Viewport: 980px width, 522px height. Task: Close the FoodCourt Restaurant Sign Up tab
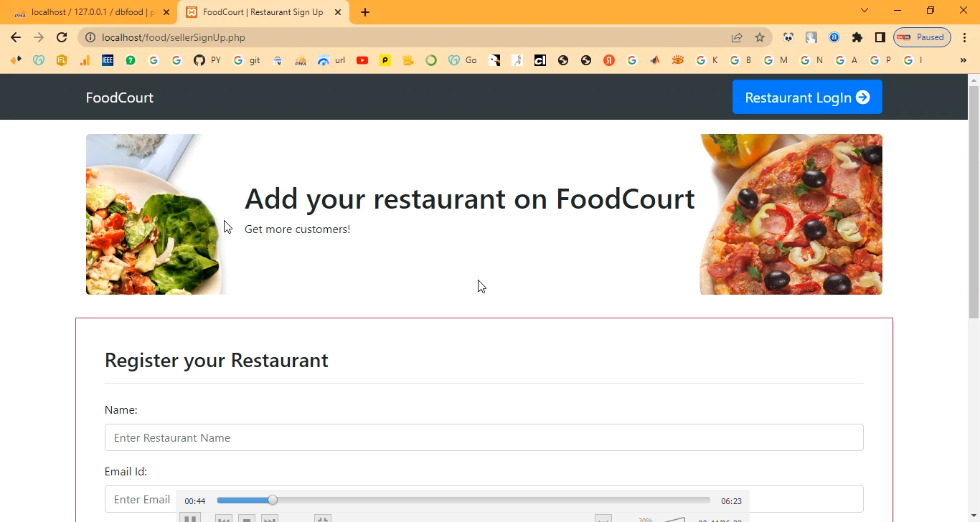(x=338, y=12)
